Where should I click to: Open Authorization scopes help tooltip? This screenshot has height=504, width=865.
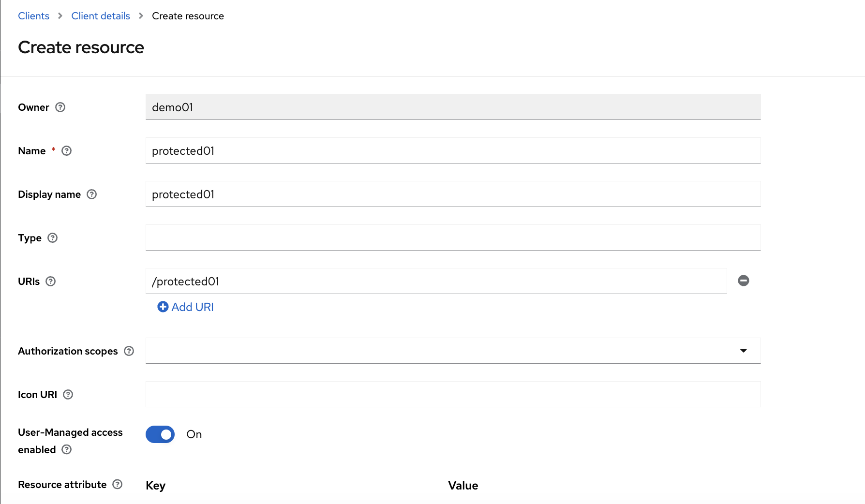pyautogui.click(x=129, y=351)
